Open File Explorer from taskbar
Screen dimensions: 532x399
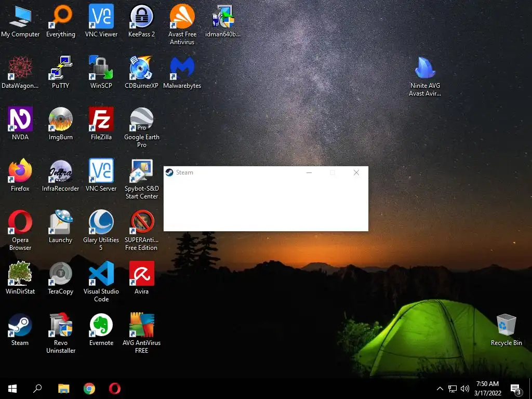pyautogui.click(x=63, y=389)
